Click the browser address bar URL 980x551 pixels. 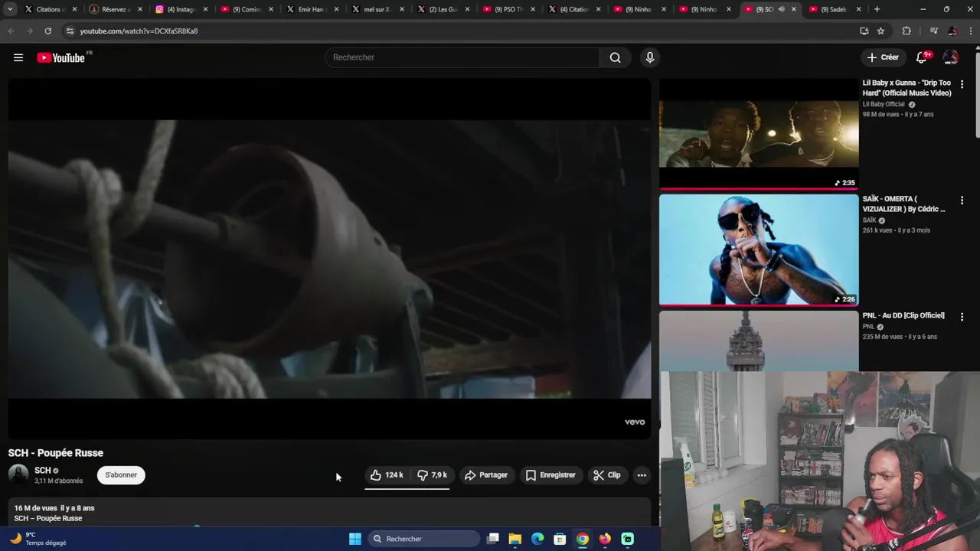point(139,31)
